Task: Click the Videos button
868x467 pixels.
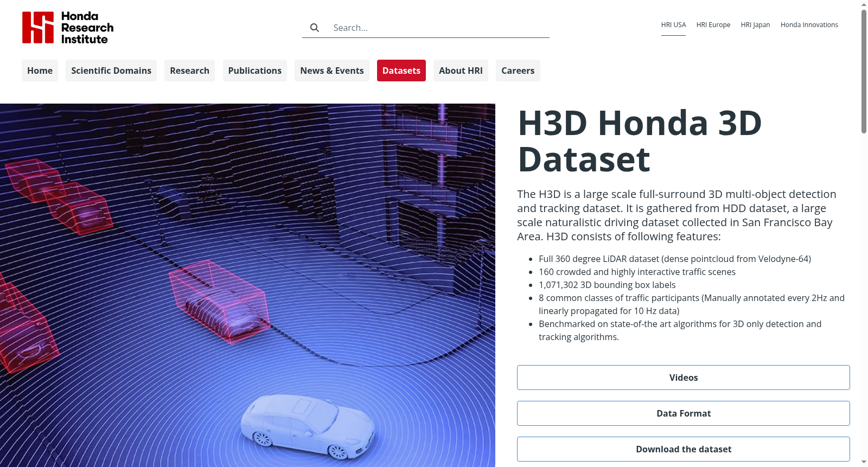Action: (684, 378)
